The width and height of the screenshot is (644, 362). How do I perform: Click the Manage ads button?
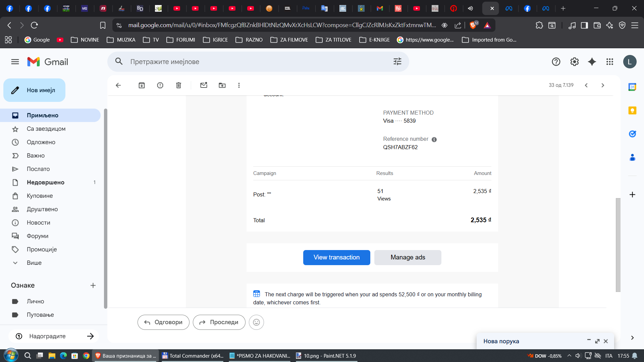pyautogui.click(x=408, y=257)
